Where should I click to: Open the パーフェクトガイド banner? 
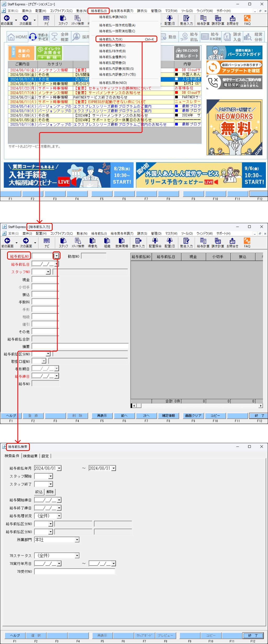coord(234,52)
